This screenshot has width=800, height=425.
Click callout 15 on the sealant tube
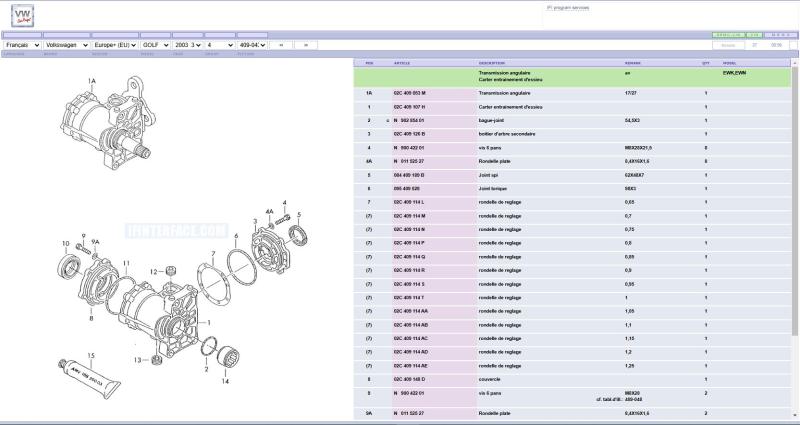91,356
